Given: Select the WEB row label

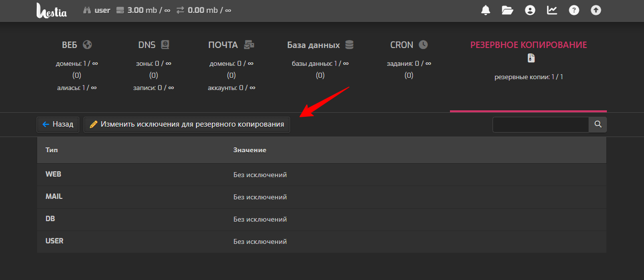Looking at the screenshot, I should click(x=53, y=175).
